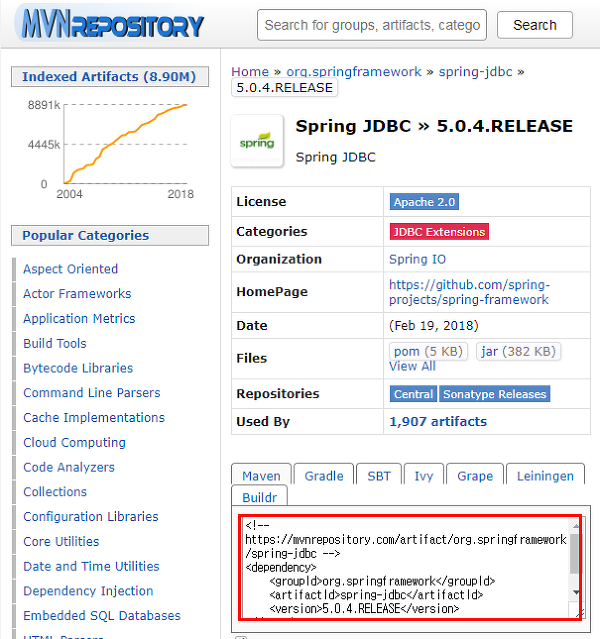
Task: Click the indexed artifacts growth chart
Action: 110,150
